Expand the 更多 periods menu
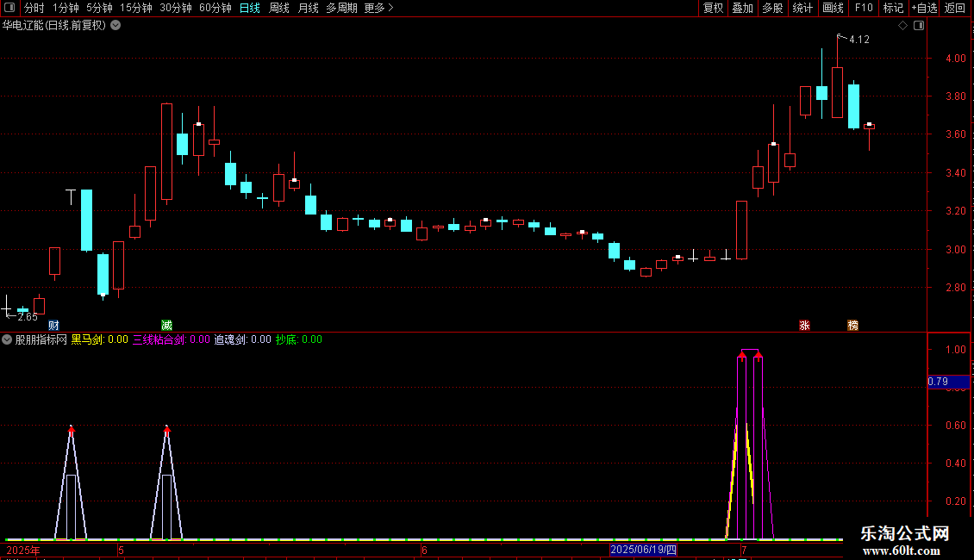This screenshot has width=974, height=560. 379,8
